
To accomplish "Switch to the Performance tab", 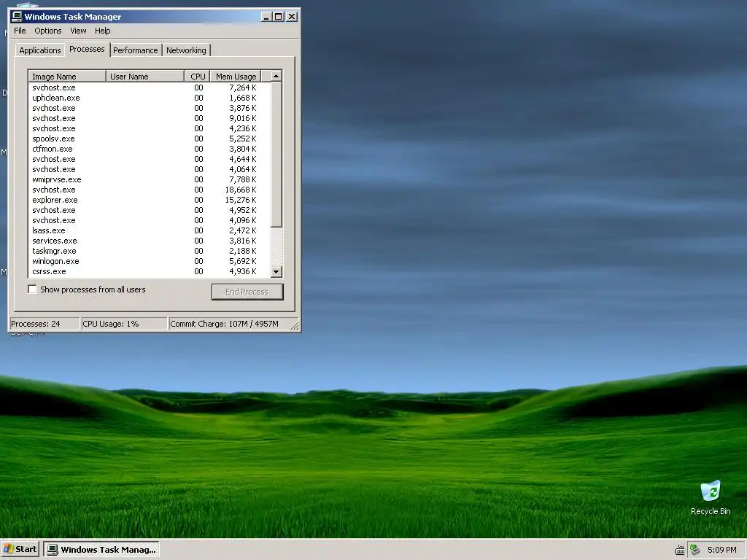I will (x=135, y=50).
